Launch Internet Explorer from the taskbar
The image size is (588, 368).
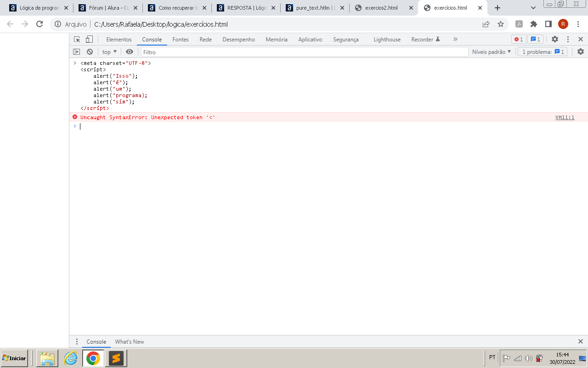[70, 358]
